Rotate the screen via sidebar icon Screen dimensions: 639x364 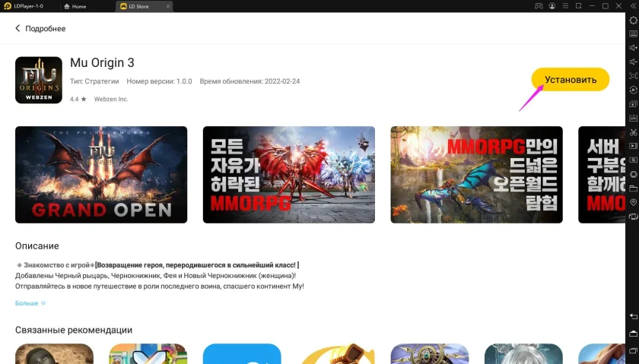(x=633, y=217)
